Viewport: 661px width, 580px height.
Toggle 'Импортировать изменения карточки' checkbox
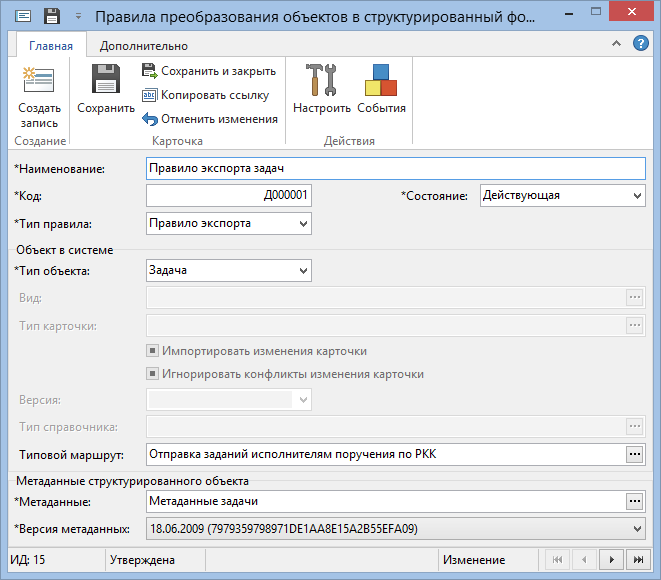pos(153,351)
